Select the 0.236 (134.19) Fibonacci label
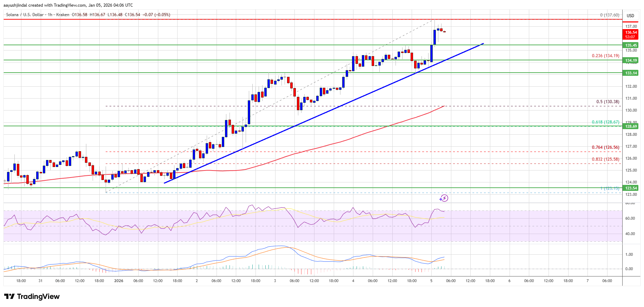This screenshot has width=644, height=307. [605, 56]
